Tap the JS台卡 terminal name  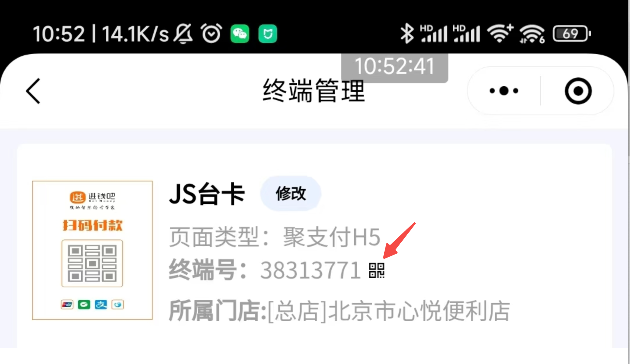207,194
